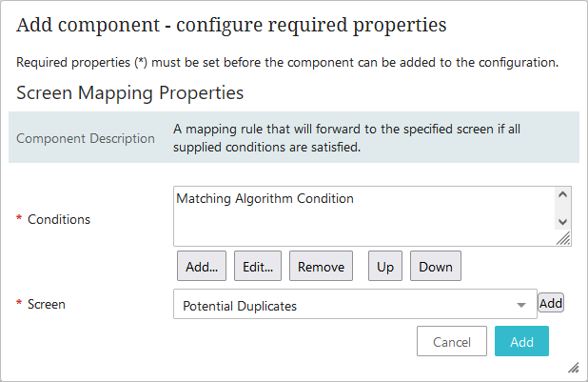Select Matching Algorithm Condition in the list

pyautogui.click(x=265, y=199)
